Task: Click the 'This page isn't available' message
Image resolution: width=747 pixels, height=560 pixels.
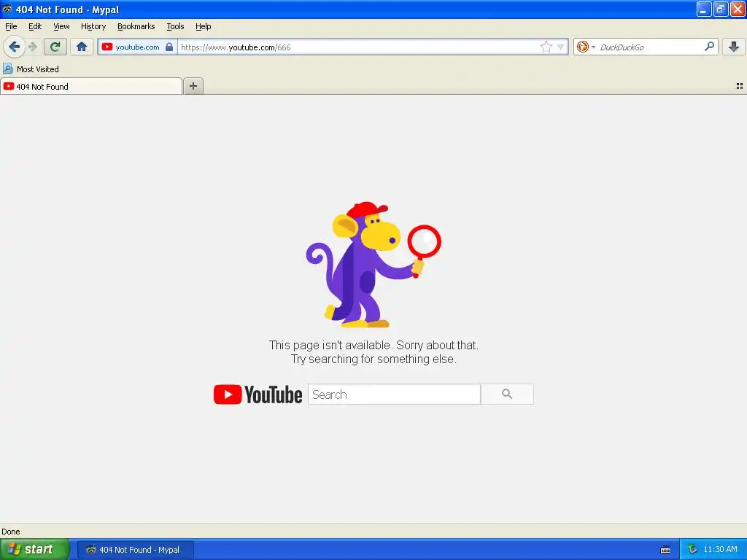Action: pyautogui.click(x=373, y=345)
